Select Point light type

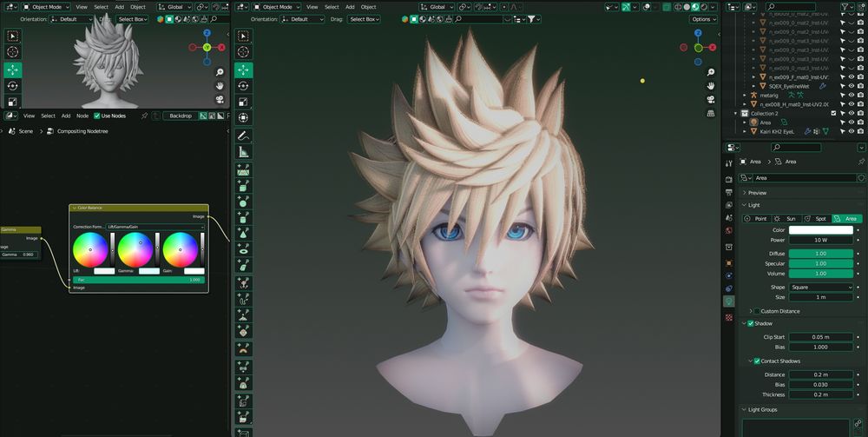756,219
